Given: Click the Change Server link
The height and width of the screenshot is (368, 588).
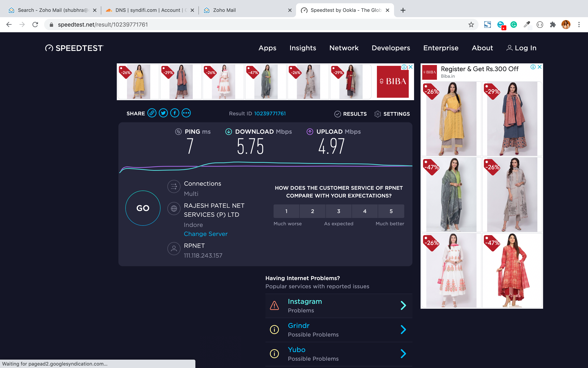Looking at the screenshot, I should pos(206,234).
